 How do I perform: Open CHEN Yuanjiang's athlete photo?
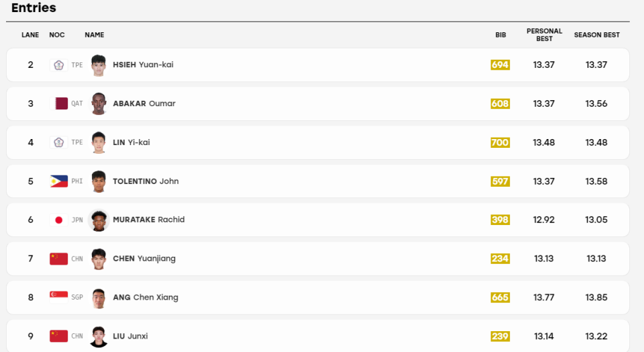pyautogui.click(x=99, y=259)
